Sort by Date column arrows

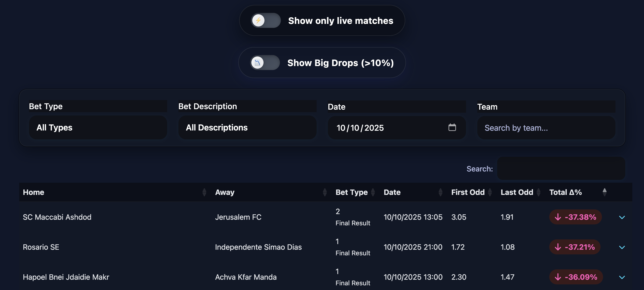click(441, 192)
